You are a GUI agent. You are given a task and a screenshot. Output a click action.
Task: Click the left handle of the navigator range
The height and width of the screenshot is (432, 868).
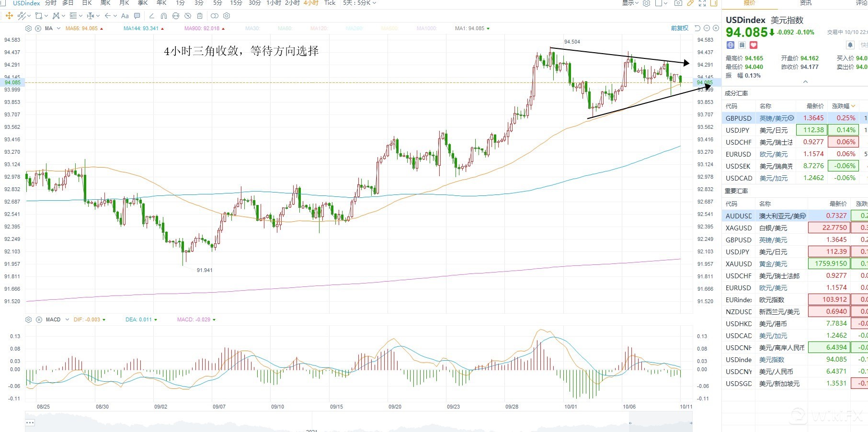630,423
